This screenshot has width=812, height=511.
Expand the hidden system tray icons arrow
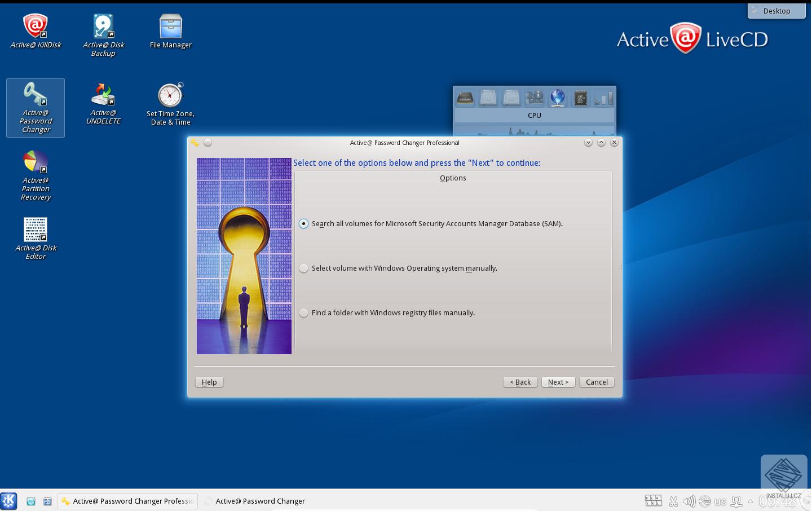[751, 501]
